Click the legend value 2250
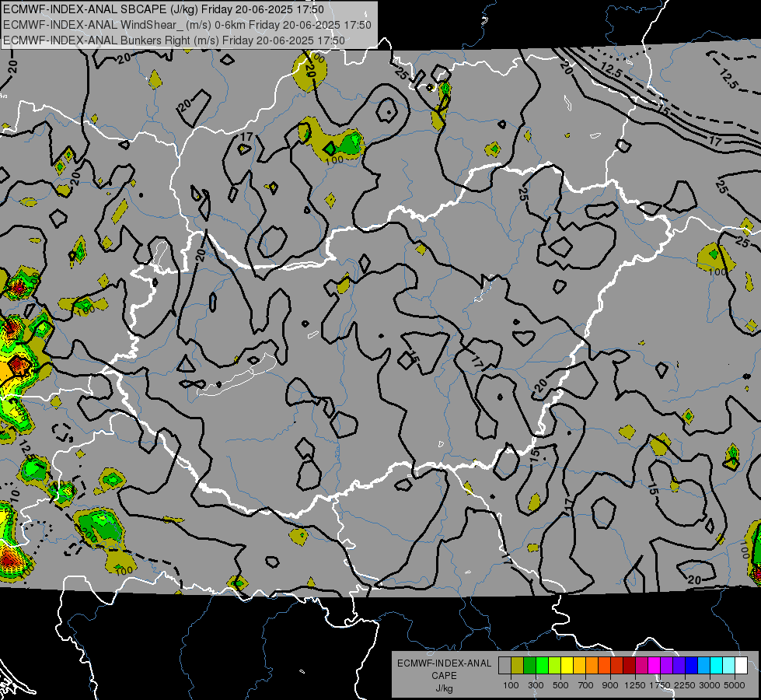This screenshot has height=700, width=761. [x=686, y=685]
